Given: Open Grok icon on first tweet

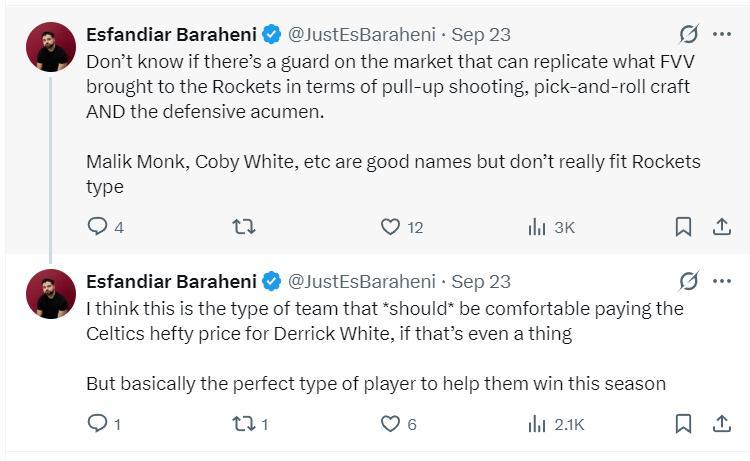Looking at the screenshot, I should click(688, 34).
